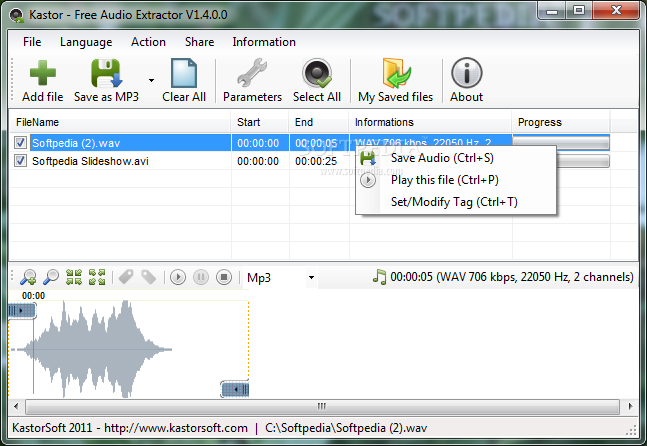
Task: Click the http://www.kastorsoft.com status bar link
Action: [x=176, y=428]
